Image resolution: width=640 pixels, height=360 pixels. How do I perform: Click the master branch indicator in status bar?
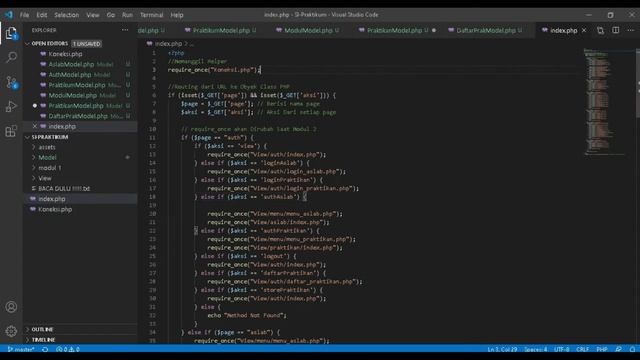point(21,349)
